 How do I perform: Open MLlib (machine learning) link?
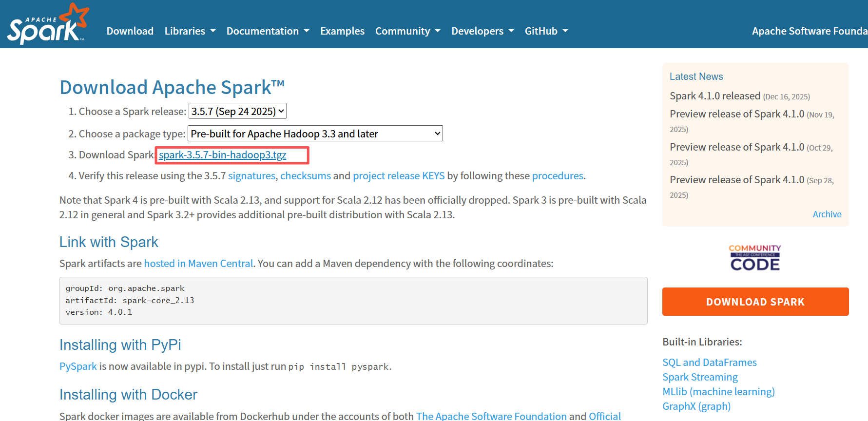[718, 392]
